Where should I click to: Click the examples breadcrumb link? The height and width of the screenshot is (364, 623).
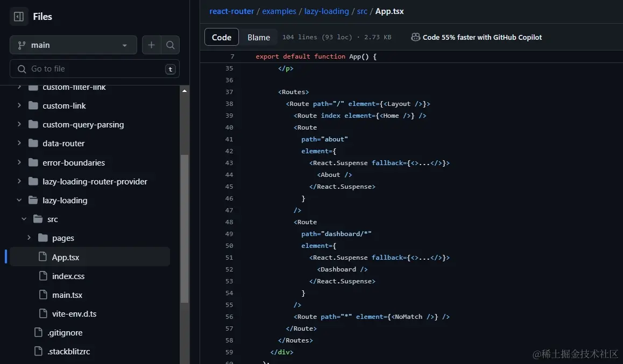(279, 11)
